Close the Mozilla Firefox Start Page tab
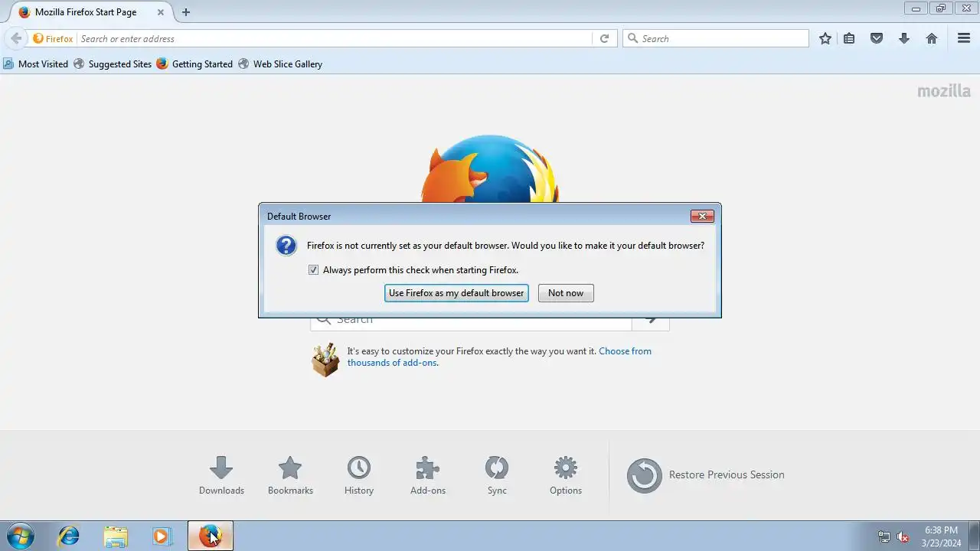Viewport: 980px width, 551px height. click(161, 12)
